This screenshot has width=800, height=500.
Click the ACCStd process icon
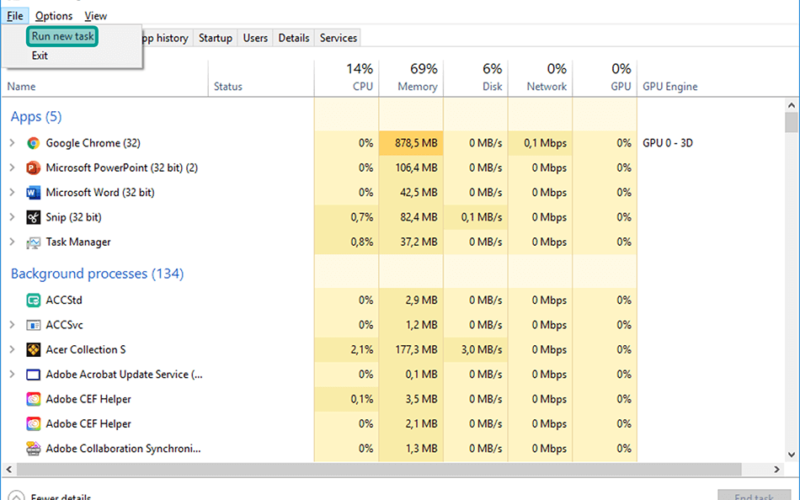pos(33,301)
